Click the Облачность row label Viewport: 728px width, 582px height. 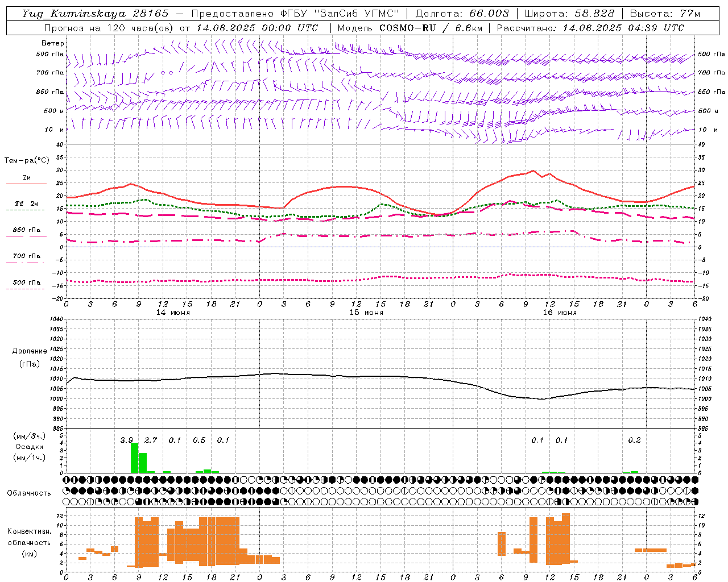29,493
